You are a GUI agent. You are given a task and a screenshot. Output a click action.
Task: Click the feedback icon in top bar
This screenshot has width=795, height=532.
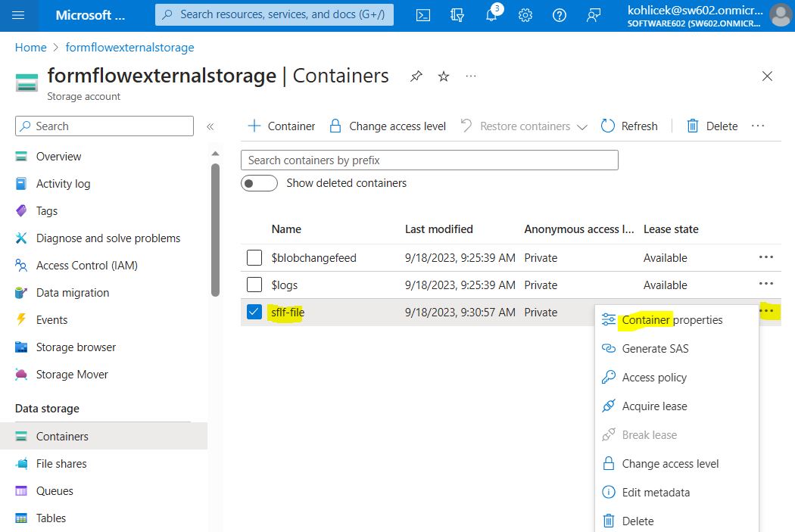click(594, 15)
